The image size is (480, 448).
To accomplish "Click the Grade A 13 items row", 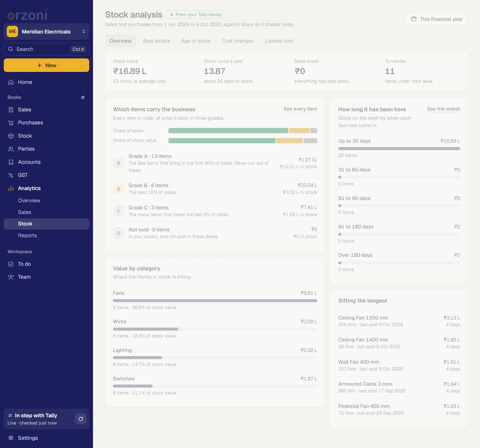I will [x=215, y=163].
